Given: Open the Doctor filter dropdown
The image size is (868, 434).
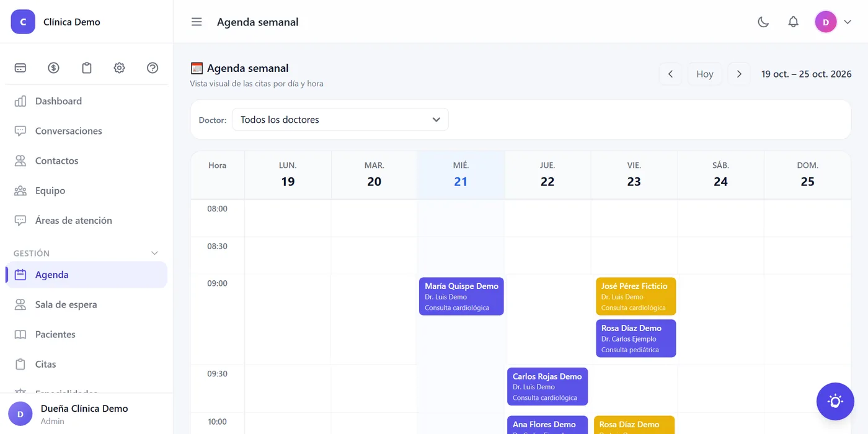Looking at the screenshot, I should [340, 120].
